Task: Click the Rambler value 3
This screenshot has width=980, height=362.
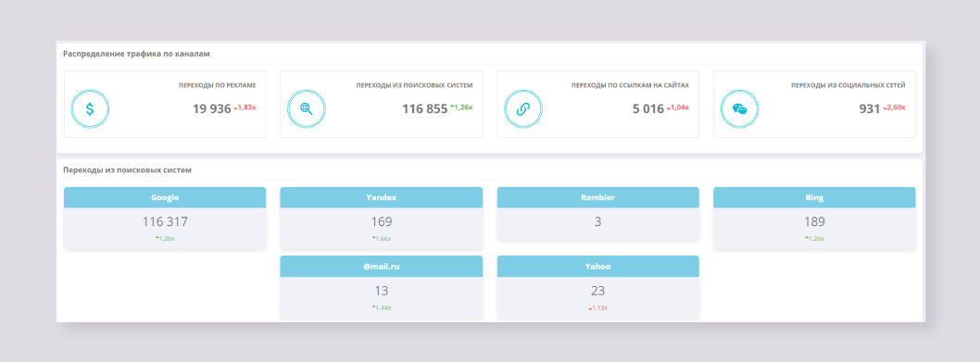Action: tap(598, 222)
